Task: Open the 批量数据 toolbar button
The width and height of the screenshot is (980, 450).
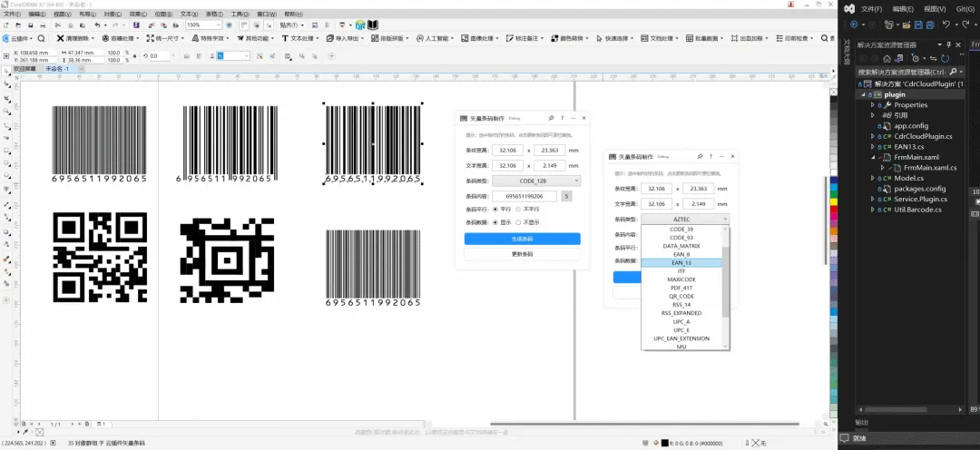Action: (704, 38)
